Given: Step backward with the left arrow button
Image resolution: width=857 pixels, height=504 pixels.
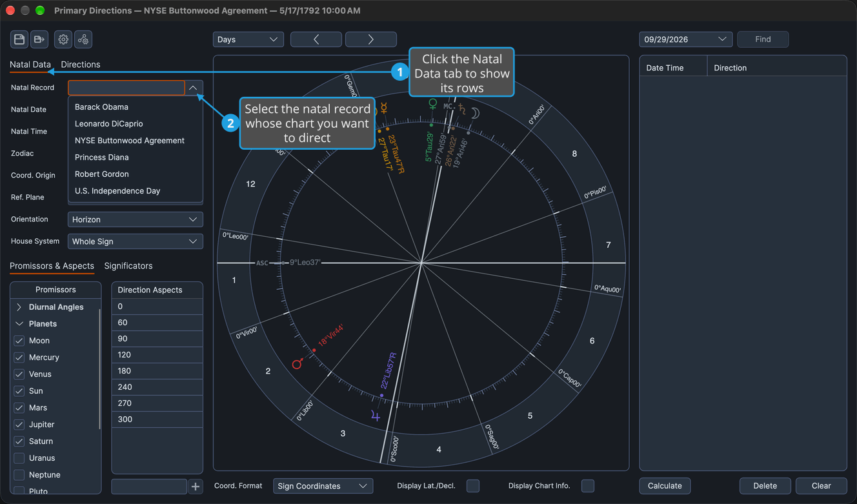Looking at the screenshot, I should [316, 39].
